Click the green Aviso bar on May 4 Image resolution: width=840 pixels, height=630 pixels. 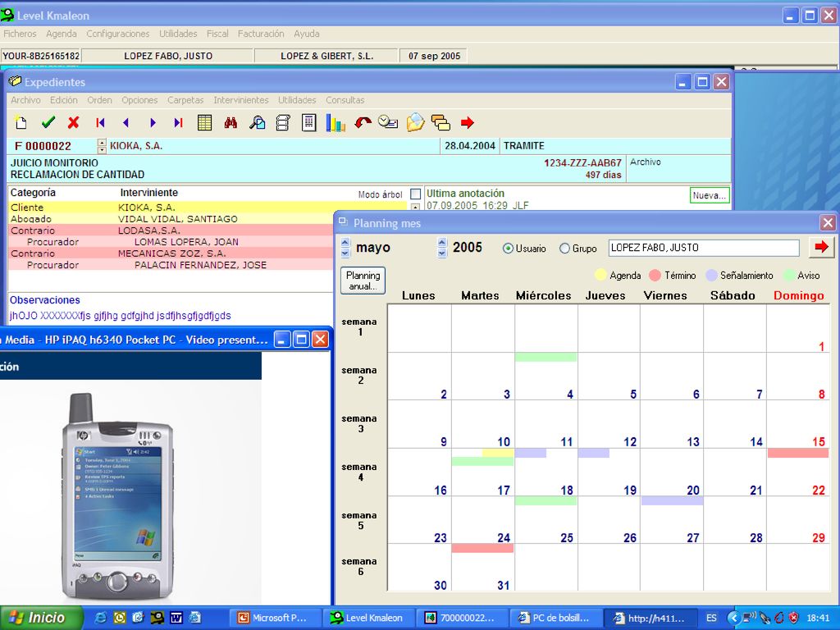click(x=546, y=357)
